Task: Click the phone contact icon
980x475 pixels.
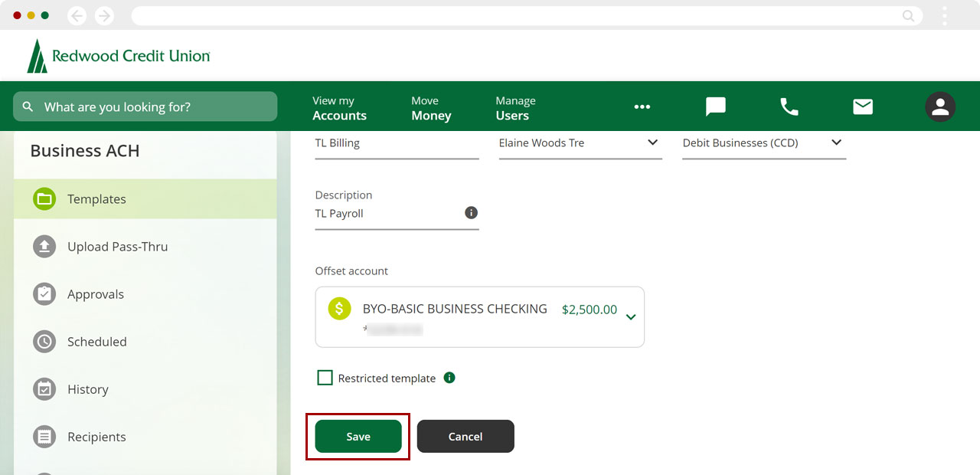Action: pos(789,106)
